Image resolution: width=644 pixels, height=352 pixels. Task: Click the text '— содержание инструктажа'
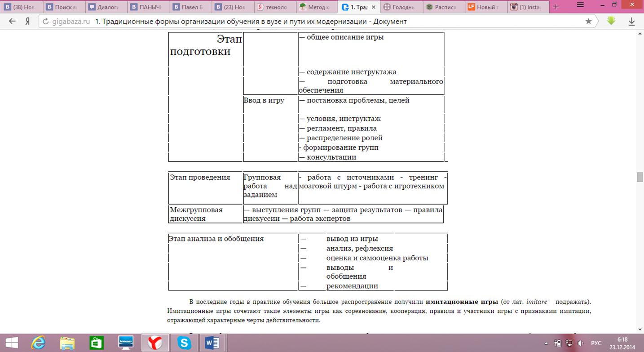[348, 72]
